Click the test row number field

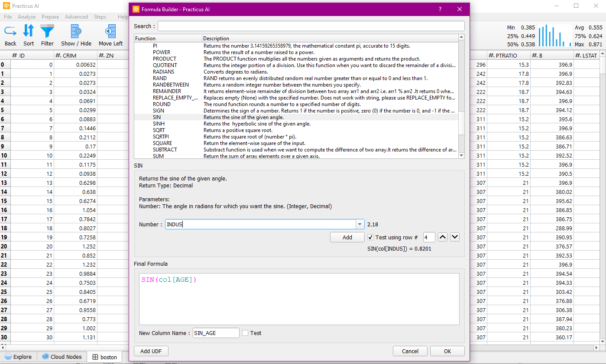click(x=429, y=237)
